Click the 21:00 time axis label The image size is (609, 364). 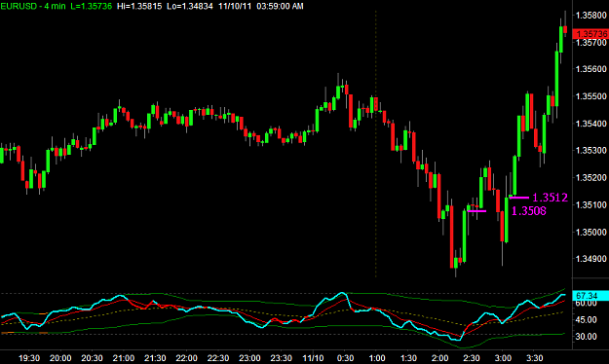(x=124, y=358)
